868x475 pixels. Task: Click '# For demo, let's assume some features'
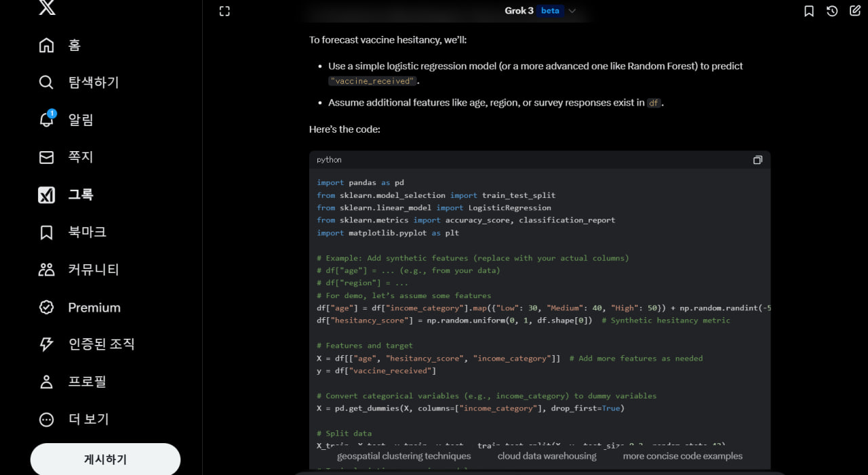tap(404, 295)
